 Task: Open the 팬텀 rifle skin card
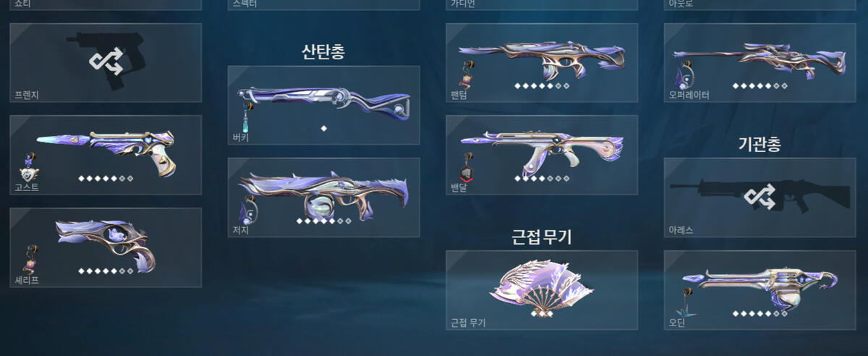point(542,63)
